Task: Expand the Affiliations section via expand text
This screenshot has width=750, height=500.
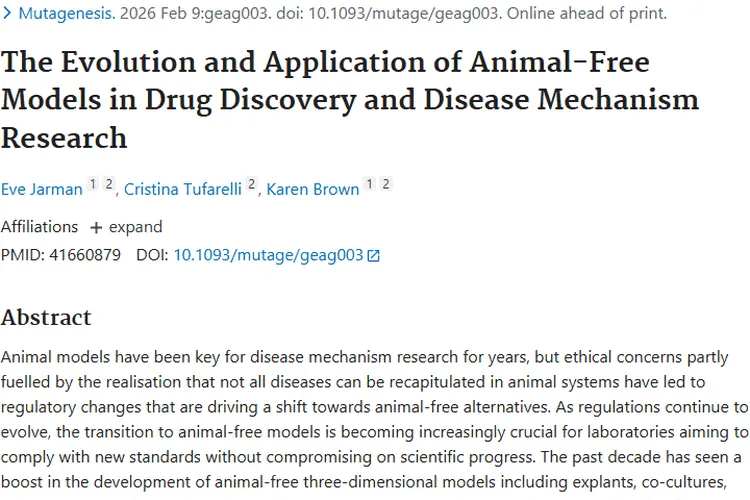Action: pyautogui.click(x=135, y=227)
